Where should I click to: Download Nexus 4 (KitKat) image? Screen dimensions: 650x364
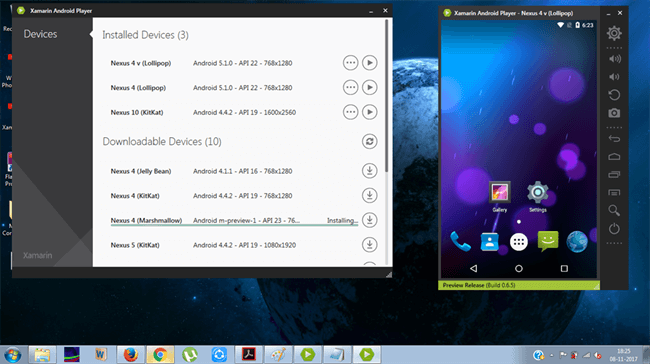tap(369, 195)
